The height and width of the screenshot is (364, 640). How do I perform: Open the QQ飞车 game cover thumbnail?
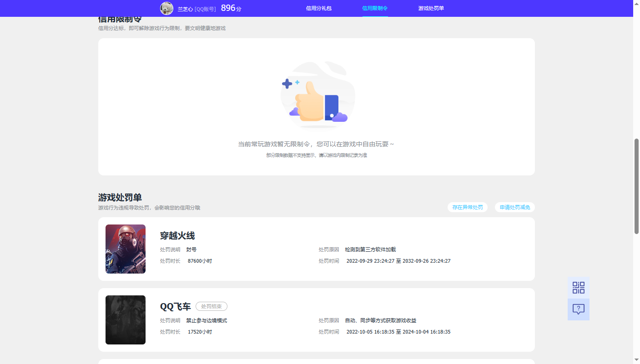[x=126, y=320]
